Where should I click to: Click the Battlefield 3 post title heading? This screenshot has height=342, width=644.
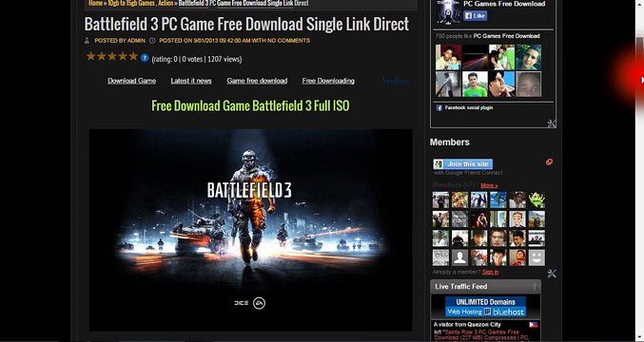(246, 24)
